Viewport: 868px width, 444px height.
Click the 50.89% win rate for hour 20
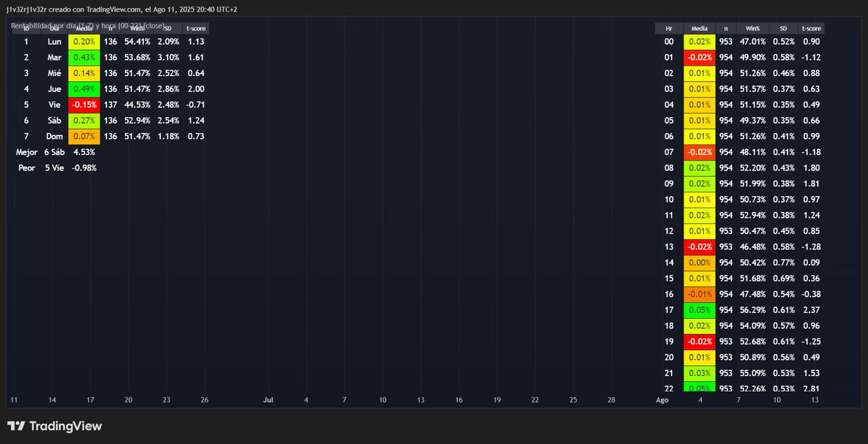click(x=753, y=357)
